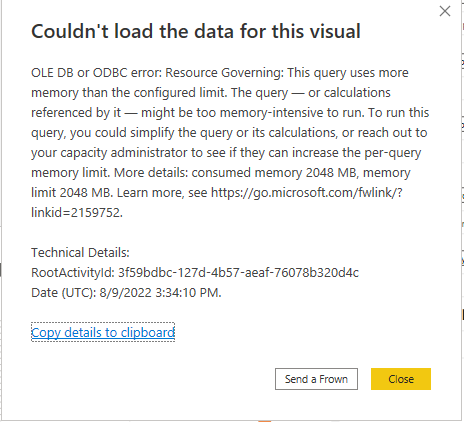Click the 8/9/2022 3:34:10 PM timestamp
This screenshot has height=422, width=464.
[159, 292]
